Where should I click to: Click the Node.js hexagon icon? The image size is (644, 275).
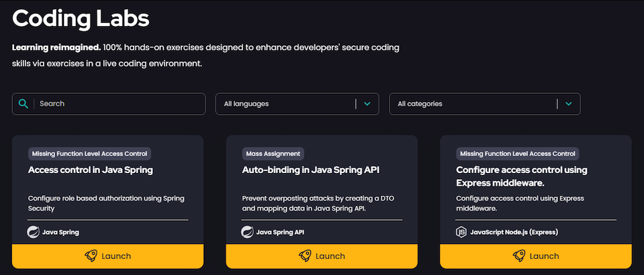(461, 232)
